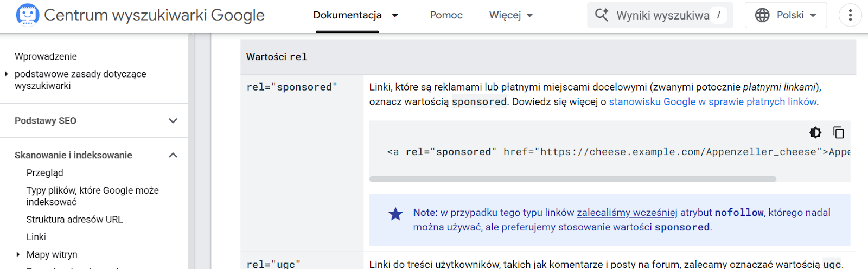
Task: Click nofollow in the note
Action: 739,213
